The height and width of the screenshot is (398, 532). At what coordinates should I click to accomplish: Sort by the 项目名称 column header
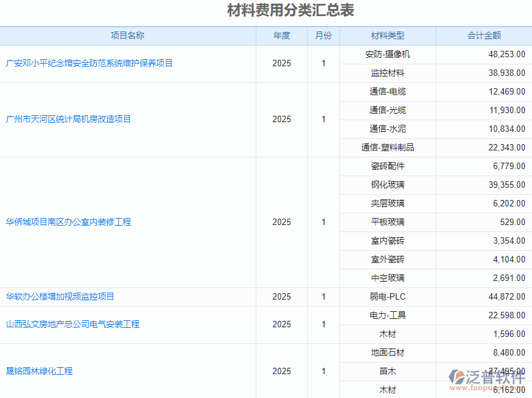tap(129, 36)
